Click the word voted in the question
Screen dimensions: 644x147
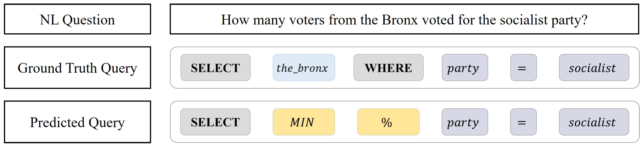point(438,20)
